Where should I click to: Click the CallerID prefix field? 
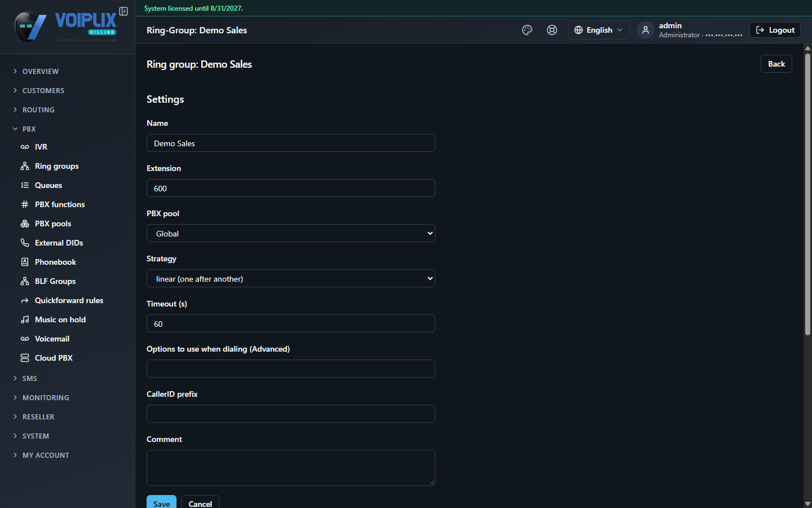pos(291,414)
